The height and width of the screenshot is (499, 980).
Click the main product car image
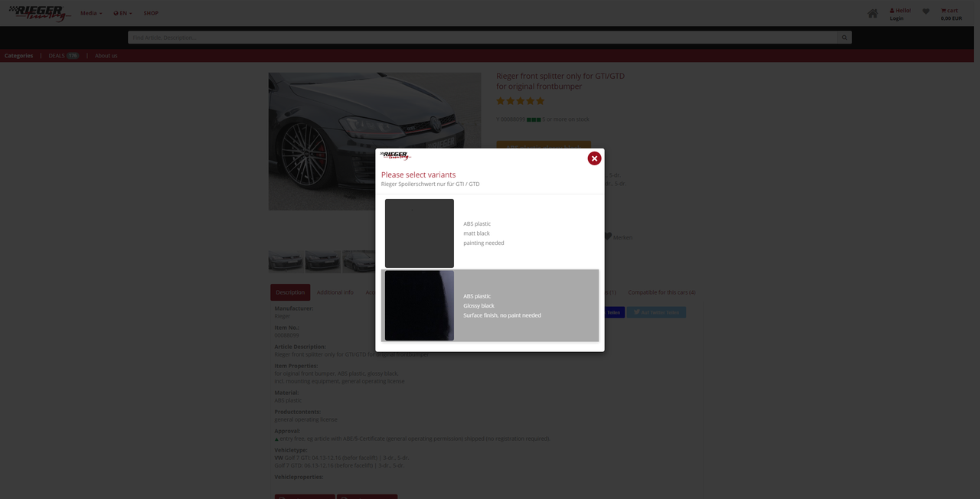pos(374,142)
